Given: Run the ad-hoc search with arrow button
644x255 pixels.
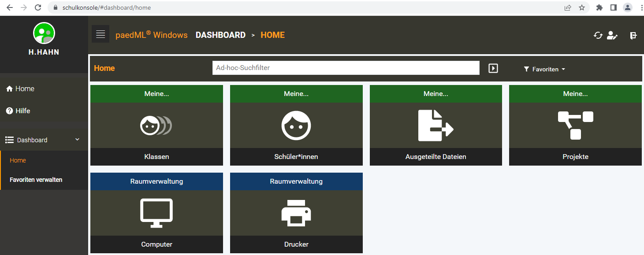Looking at the screenshot, I should coord(493,68).
